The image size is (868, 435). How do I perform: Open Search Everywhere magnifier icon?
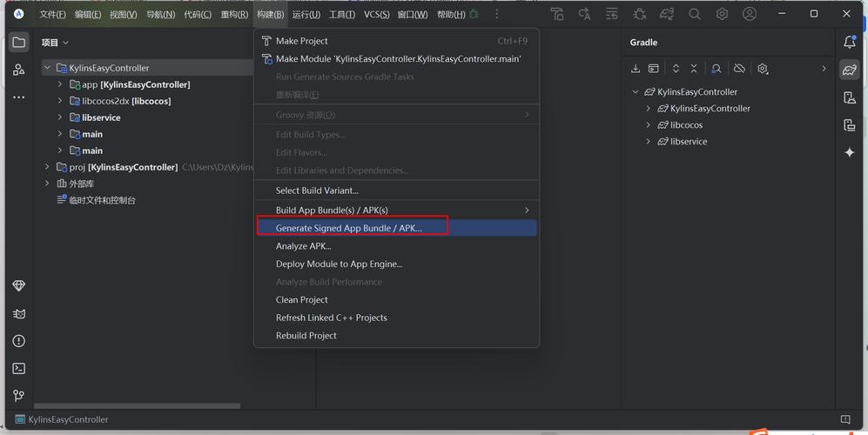[694, 14]
